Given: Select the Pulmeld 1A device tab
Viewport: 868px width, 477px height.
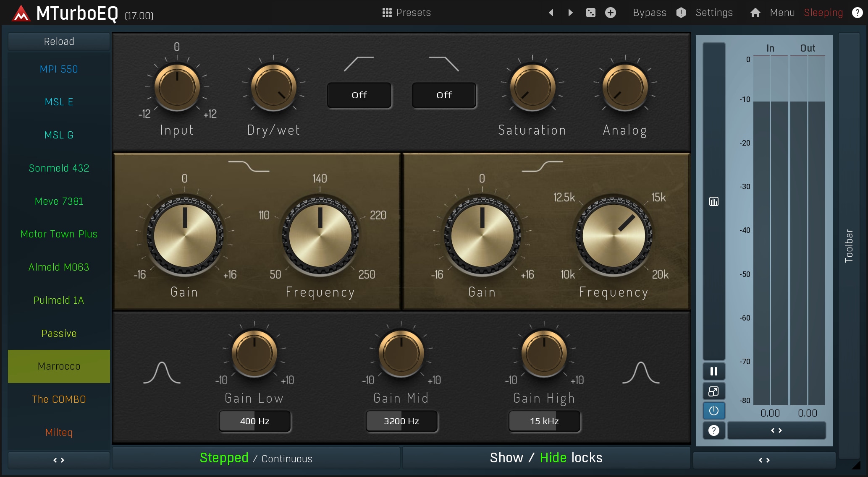Looking at the screenshot, I should 59,300.
